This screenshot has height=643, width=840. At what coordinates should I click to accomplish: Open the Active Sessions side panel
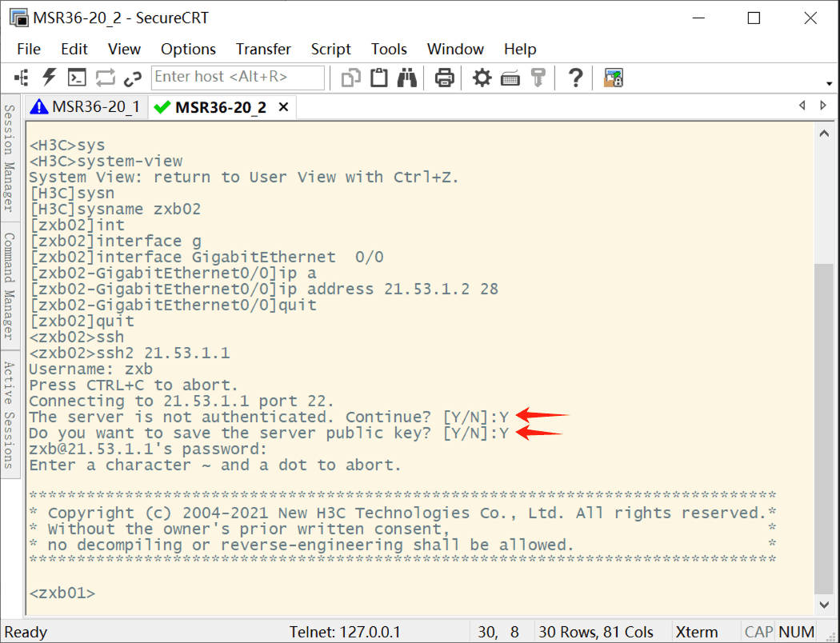(x=10, y=414)
